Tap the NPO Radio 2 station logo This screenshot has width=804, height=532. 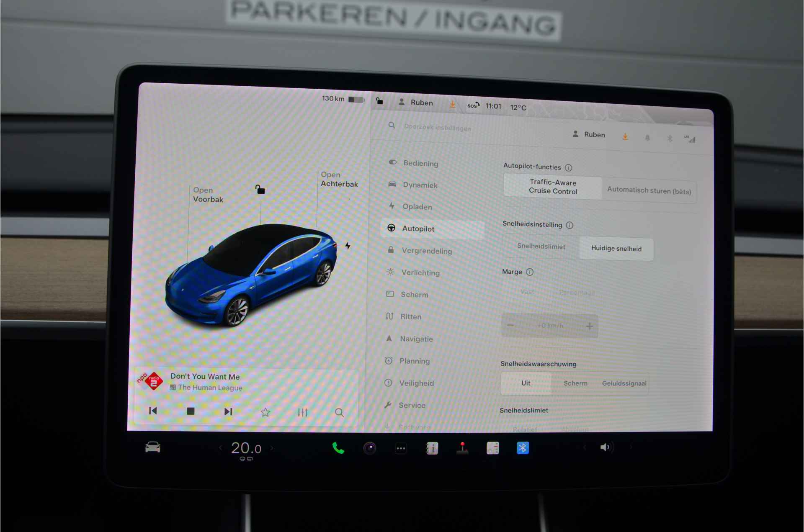coord(150,381)
